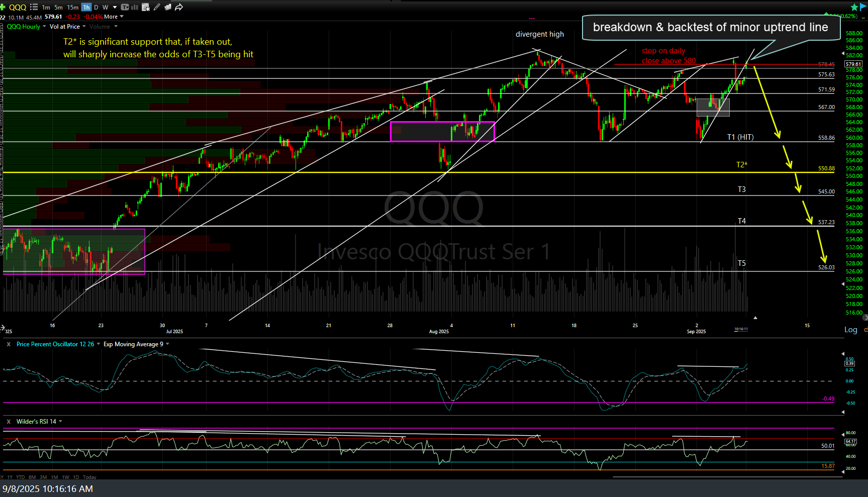Expand the QQQ Hourly chart dropdown
Screen dimensions: 868x497
point(44,26)
